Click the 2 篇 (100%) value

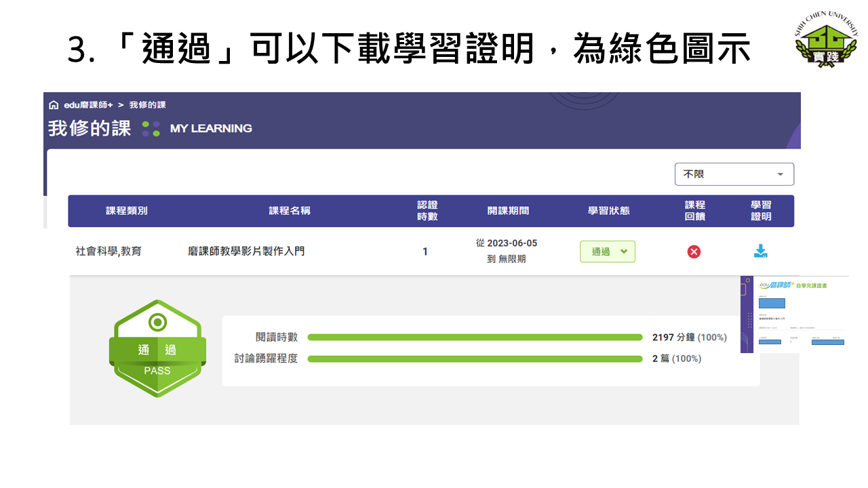click(x=677, y=359)
